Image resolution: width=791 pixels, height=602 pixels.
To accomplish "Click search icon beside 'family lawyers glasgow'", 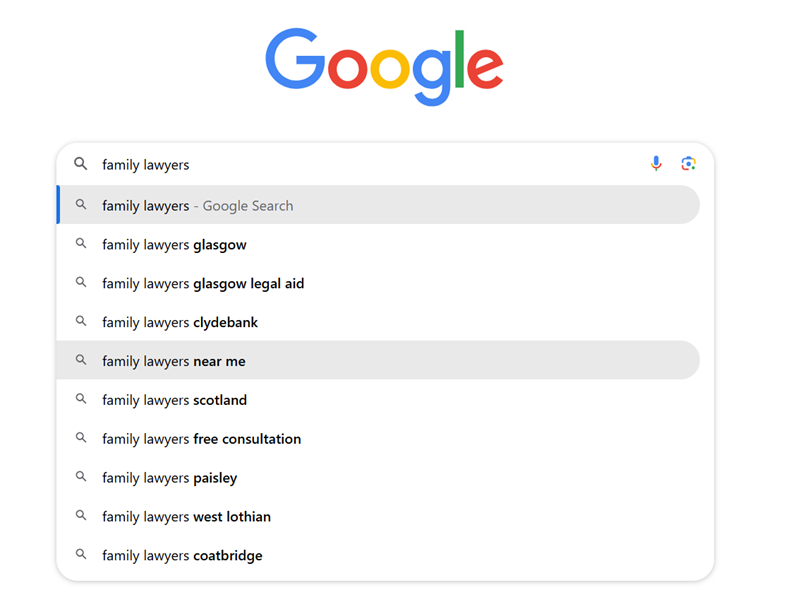I will 81,243.
